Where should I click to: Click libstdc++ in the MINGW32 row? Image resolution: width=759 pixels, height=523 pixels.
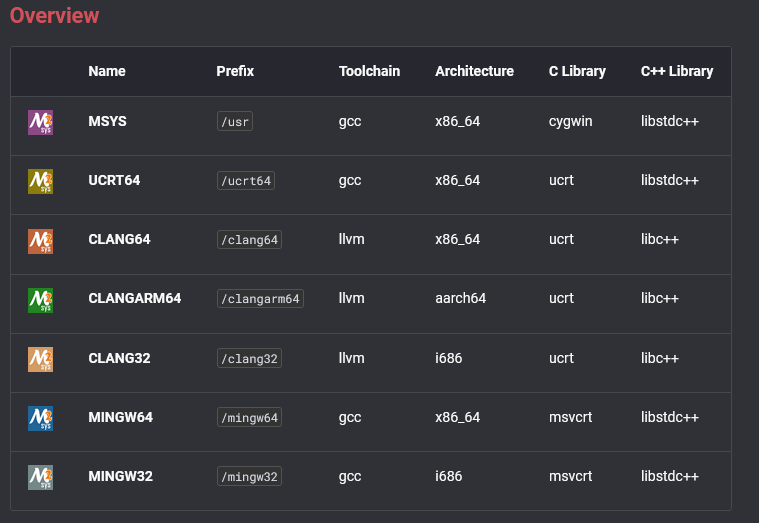coord(670,477)
